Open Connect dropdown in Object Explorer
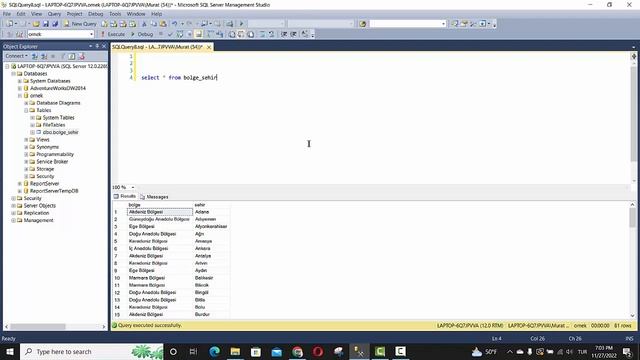This screenshot has width=640, height=360. click(16, 56)
